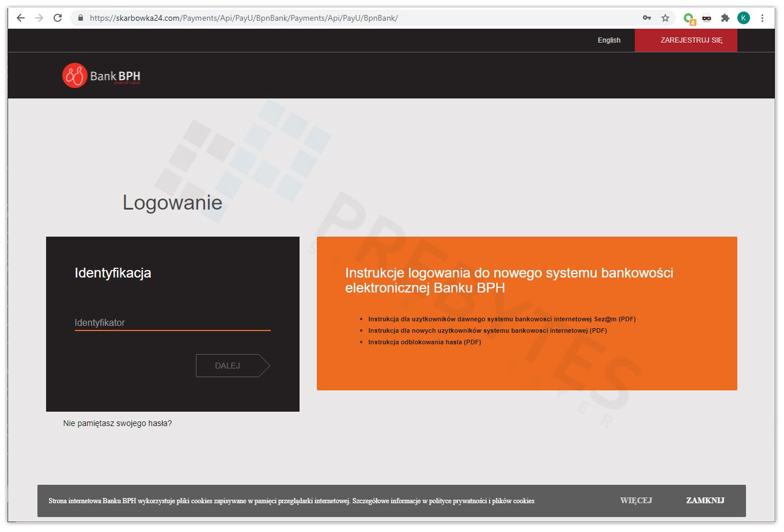Focus the address bar URL
The height and width of the screenshot is (532, 784).
[x=244, y=18]
